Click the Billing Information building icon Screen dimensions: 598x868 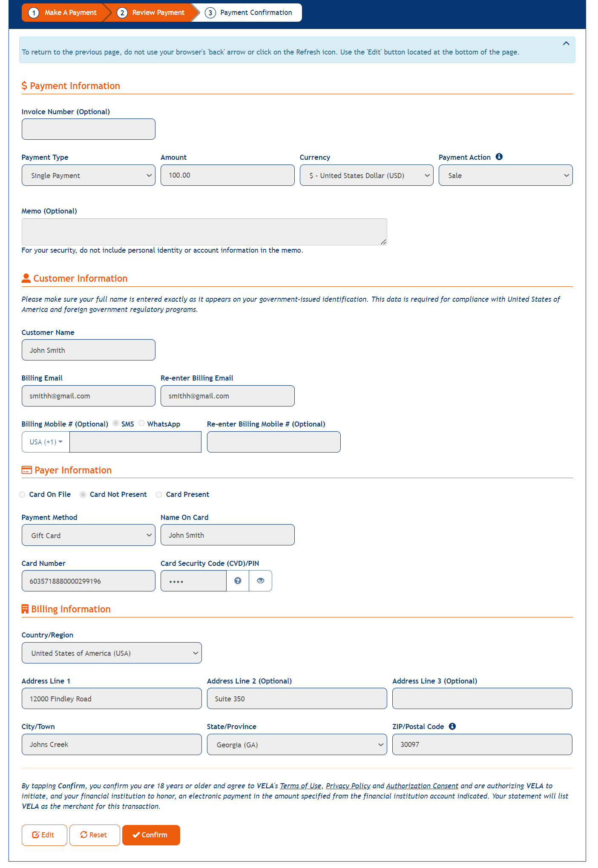[25, 608]
